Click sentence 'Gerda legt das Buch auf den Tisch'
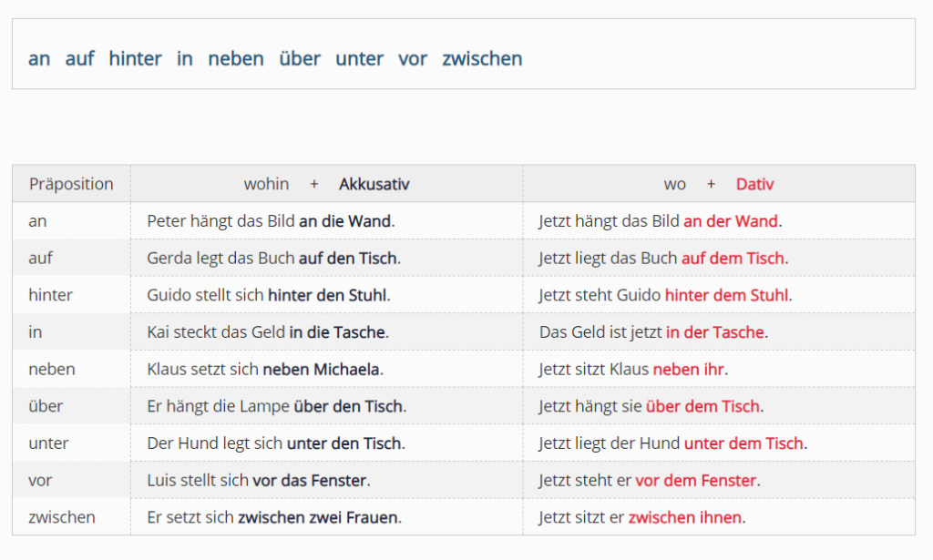Viewport: 933px width, 560px height. click(273, 258)
